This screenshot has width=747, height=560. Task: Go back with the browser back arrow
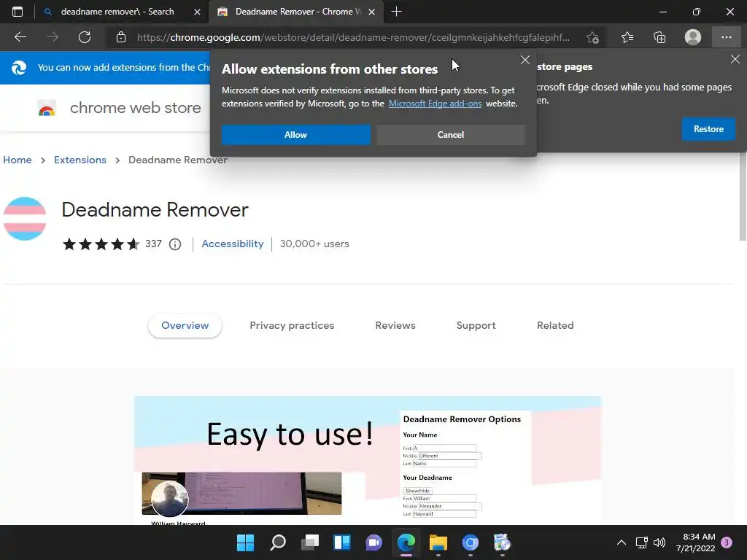[x=20, y=37]
